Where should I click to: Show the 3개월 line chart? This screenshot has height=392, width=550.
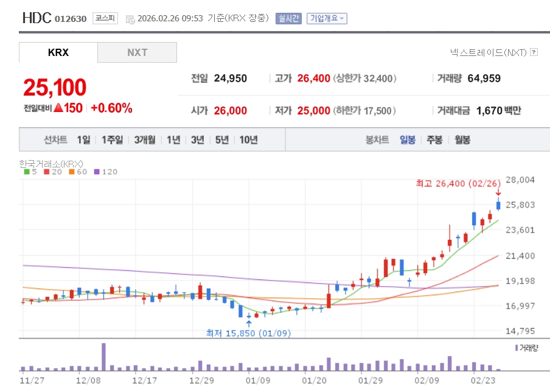145,139
